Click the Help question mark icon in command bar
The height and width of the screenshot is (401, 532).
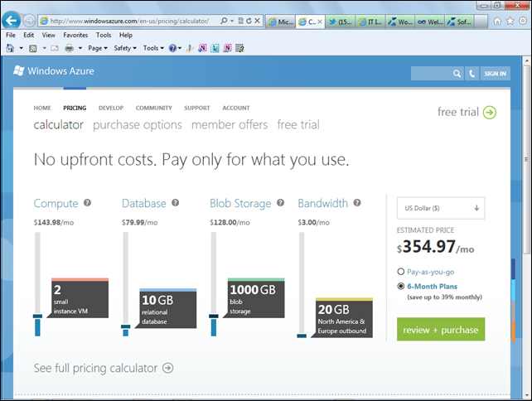click(172, 48)
